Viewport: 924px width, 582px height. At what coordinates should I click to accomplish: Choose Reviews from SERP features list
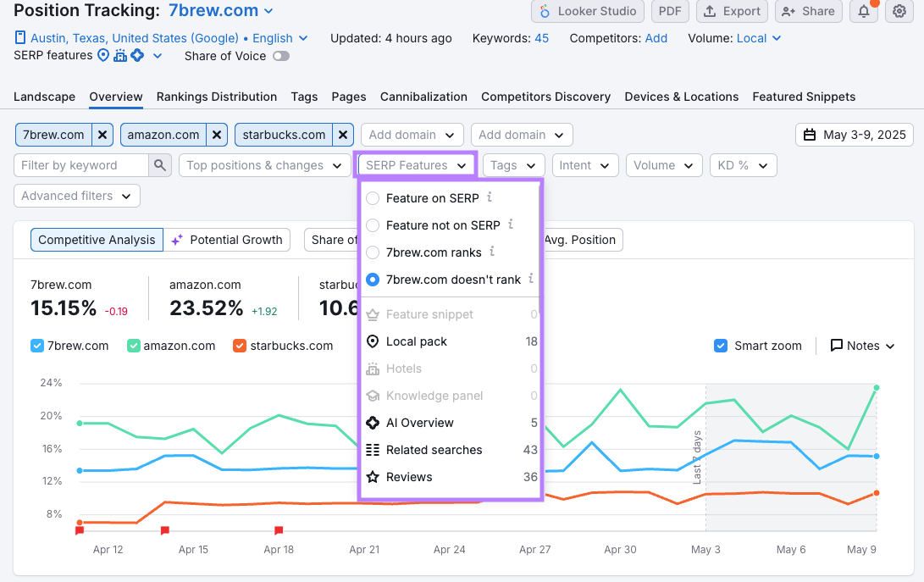coord(409,477)
